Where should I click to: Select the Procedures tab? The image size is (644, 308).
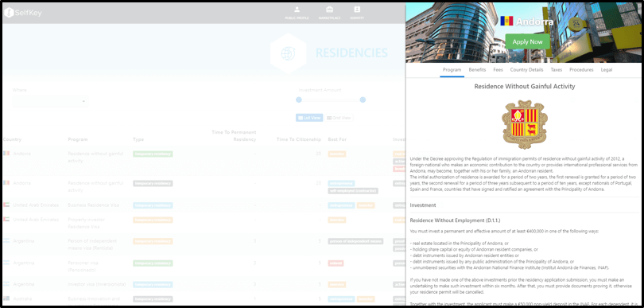click(581, 70)
